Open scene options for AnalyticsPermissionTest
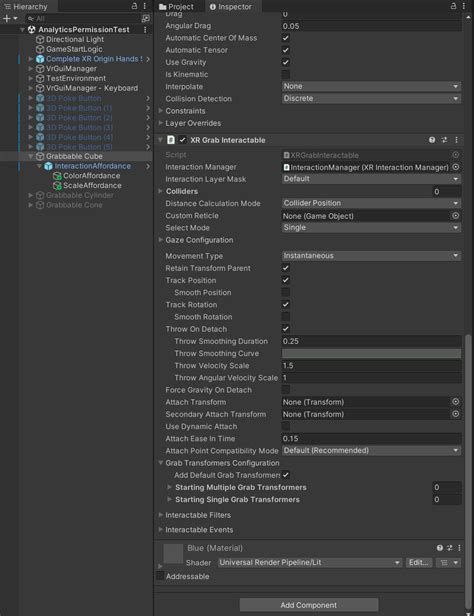This screenshot has width=474, height=616. coord(145,29)
